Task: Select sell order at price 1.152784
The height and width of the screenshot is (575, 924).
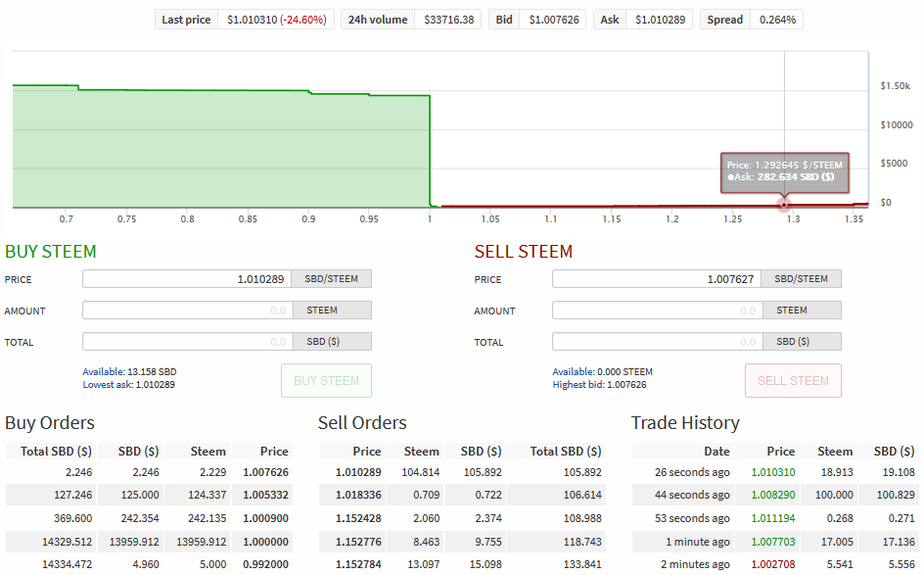Action: (463, 564)
